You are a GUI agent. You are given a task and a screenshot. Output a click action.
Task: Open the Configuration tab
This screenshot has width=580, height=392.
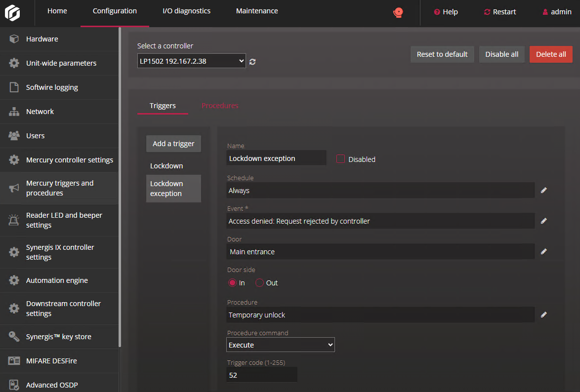115,11
